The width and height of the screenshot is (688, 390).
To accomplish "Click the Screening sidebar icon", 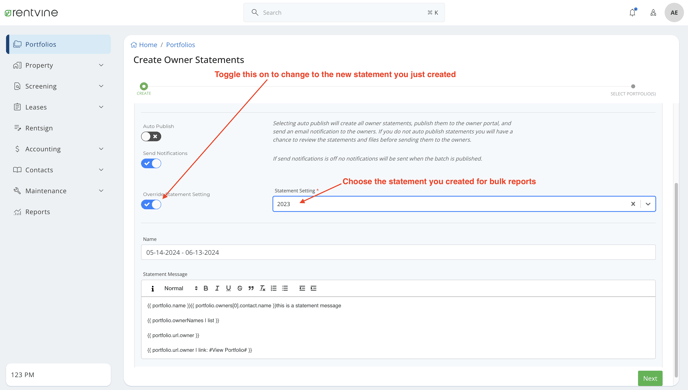I will click(17, 86).
